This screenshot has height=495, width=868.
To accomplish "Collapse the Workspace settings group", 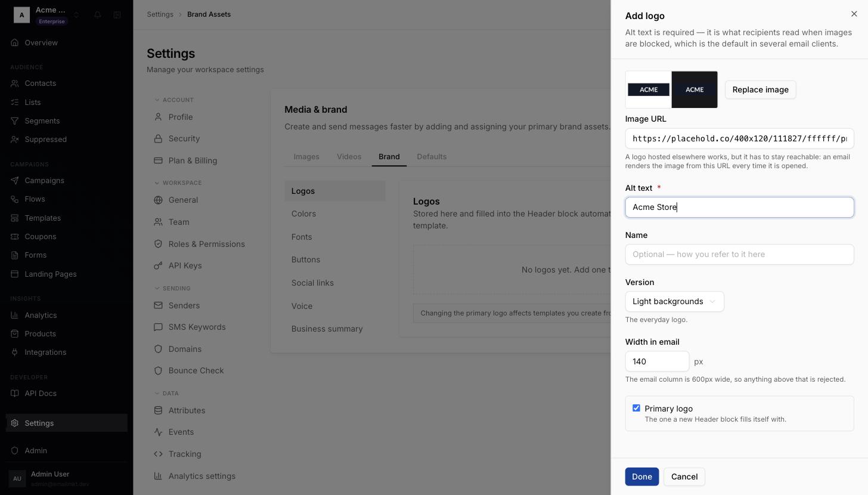I will pyautogui.click(x=178, y=183).
